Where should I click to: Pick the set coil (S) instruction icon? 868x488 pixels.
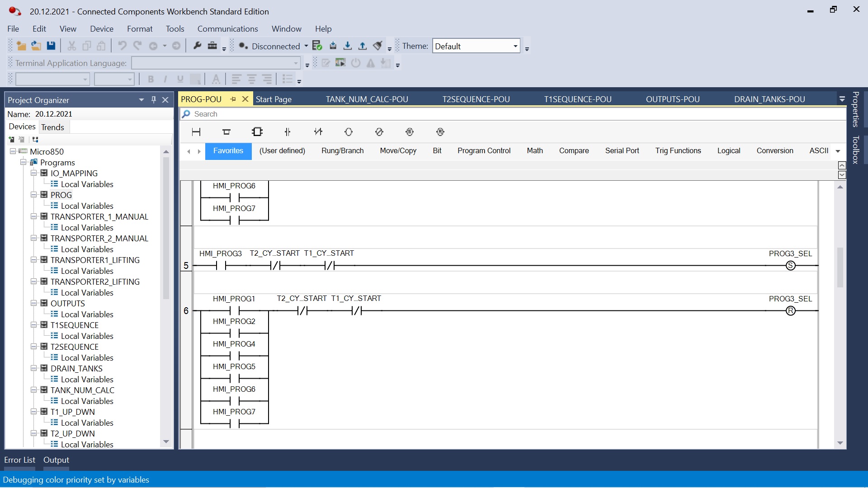(x=410, y=132)
